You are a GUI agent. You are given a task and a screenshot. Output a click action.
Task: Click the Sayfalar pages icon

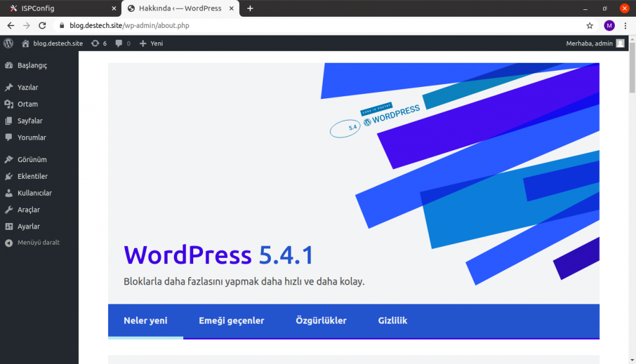(x=9, y=121)
